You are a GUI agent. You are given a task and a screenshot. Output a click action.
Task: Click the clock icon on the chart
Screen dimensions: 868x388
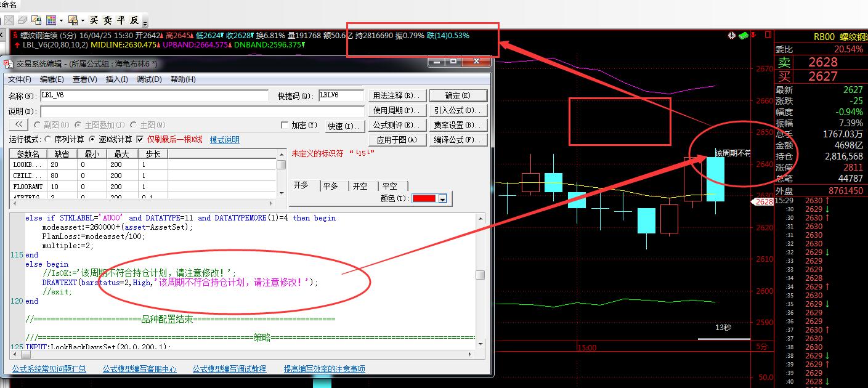[x=731, y=36]
